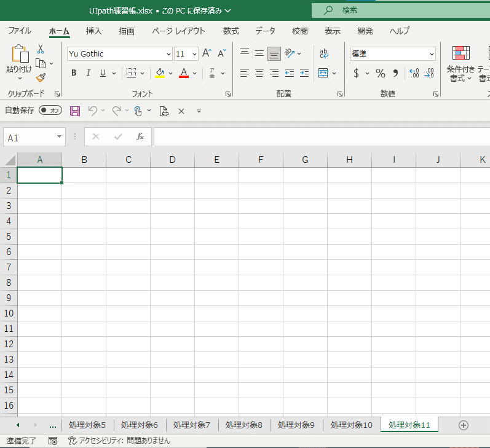
Task: Increase font size with the larger A
Action: point(207,53)
